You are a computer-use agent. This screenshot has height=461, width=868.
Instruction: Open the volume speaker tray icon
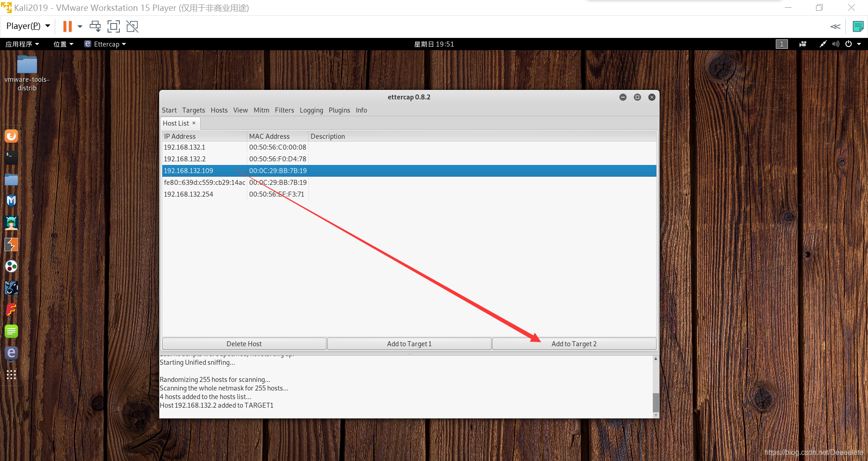click(x=835, y=44)
